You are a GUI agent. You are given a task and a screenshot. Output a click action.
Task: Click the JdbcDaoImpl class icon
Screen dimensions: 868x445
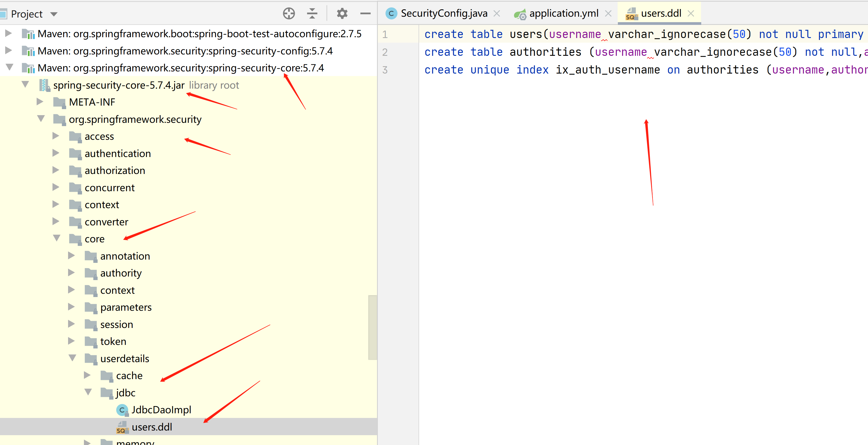click(x=122, y=410)
